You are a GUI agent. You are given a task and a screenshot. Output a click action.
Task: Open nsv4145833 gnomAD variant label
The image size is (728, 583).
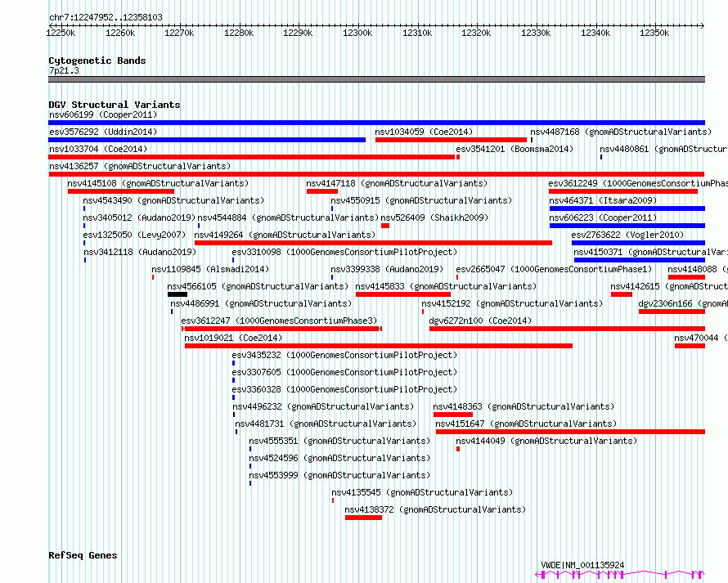click(446, 286)
